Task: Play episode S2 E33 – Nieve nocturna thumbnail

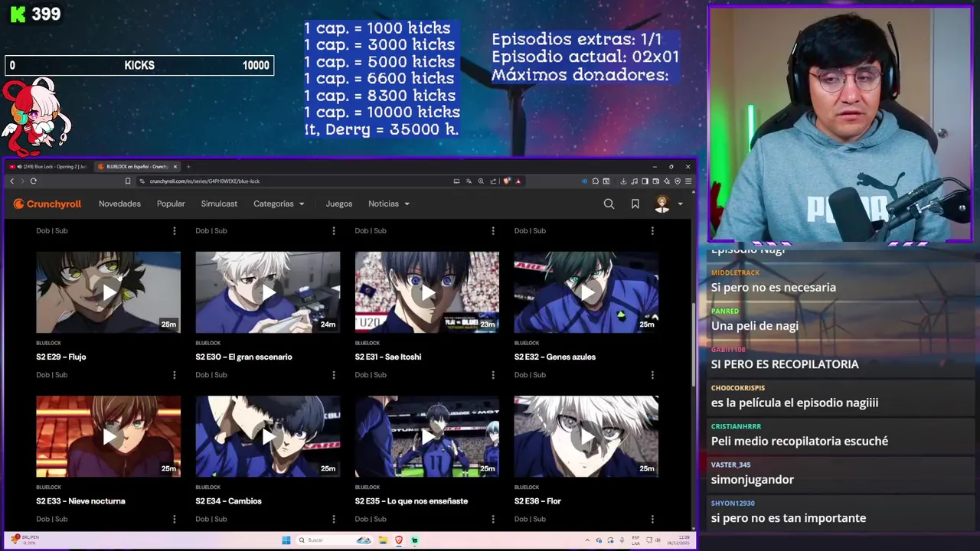Action: point(109,436)
